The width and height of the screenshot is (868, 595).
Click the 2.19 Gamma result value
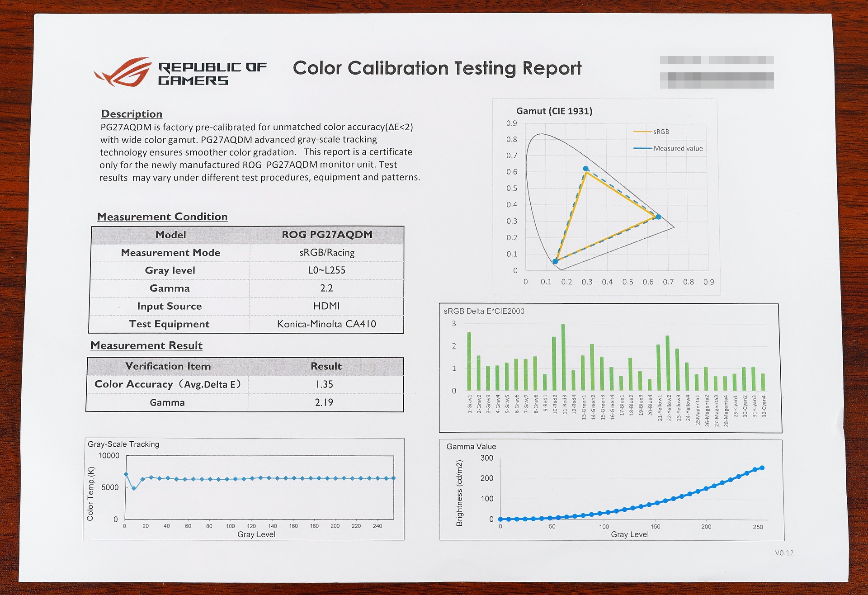pyautogui.click(x=324, y=402)
